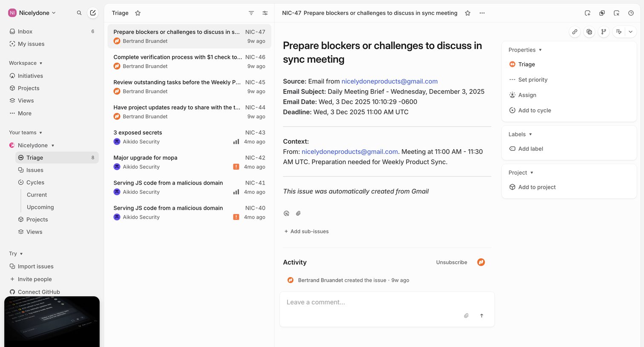Favorite the Triage view with the star
The height and width of the screenshot is (347, 644).
(x=138, y=13)
